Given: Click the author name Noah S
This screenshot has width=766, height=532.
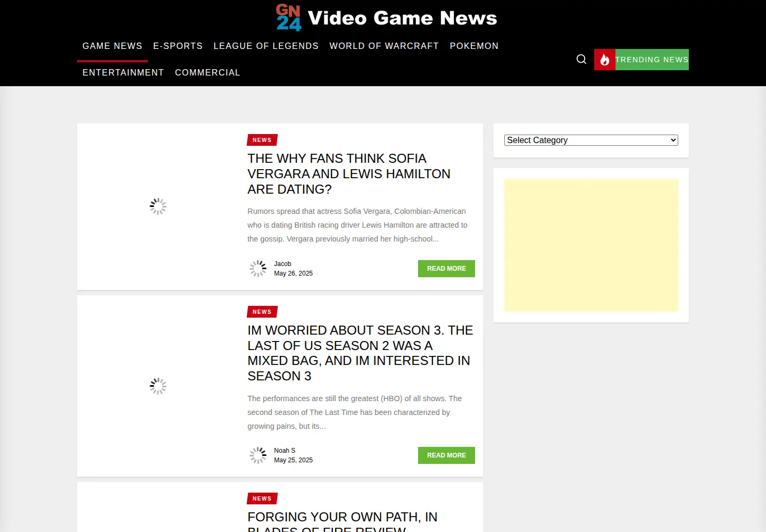Looking at the screenshot, I should (x=285, y=451).
